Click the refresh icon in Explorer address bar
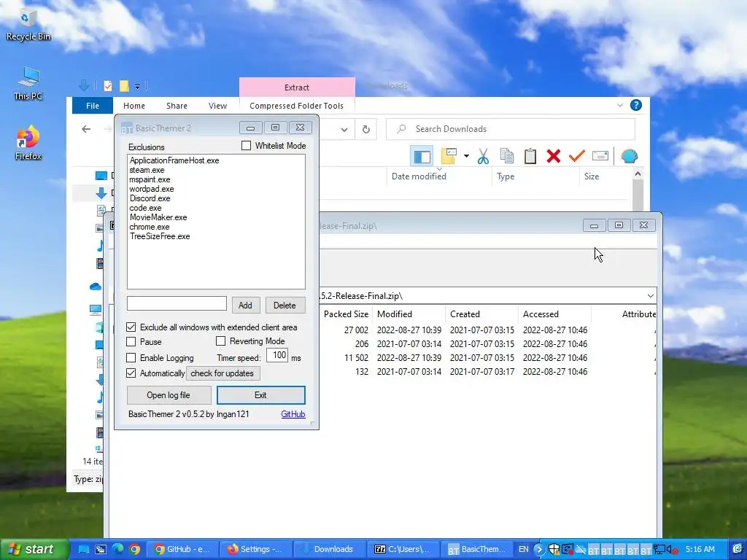This screenshot has height=560, width=747. coord(366,130)
